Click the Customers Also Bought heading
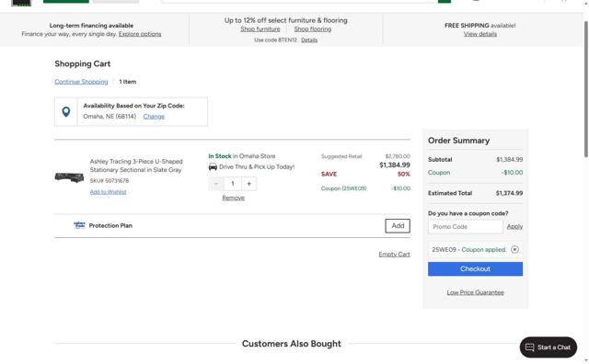Viewport: 589px width, 364px height. 292,344
